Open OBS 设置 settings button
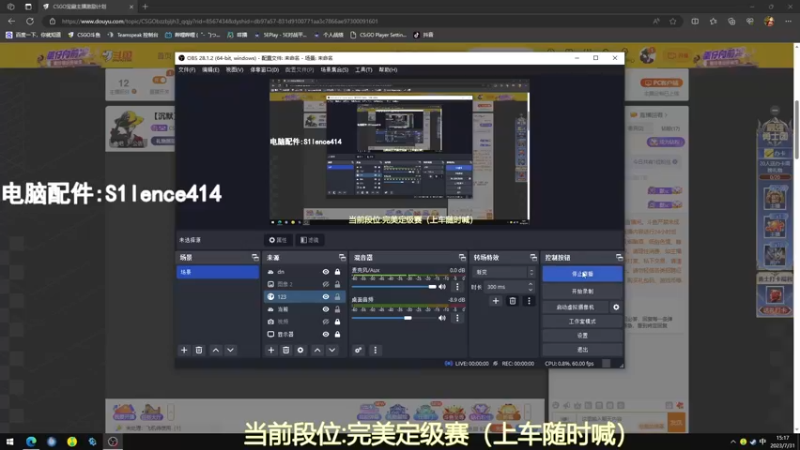 (x=582, y=336)
